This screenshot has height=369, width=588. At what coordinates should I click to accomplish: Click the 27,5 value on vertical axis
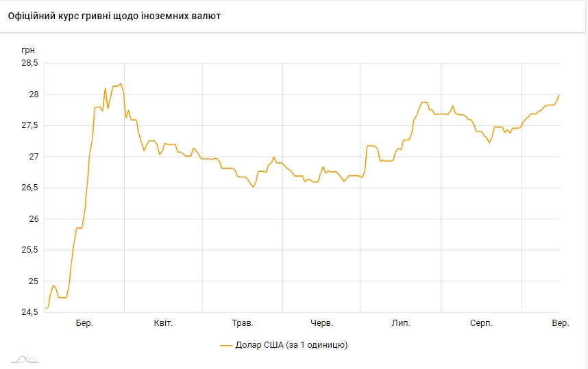click(29, 126)
